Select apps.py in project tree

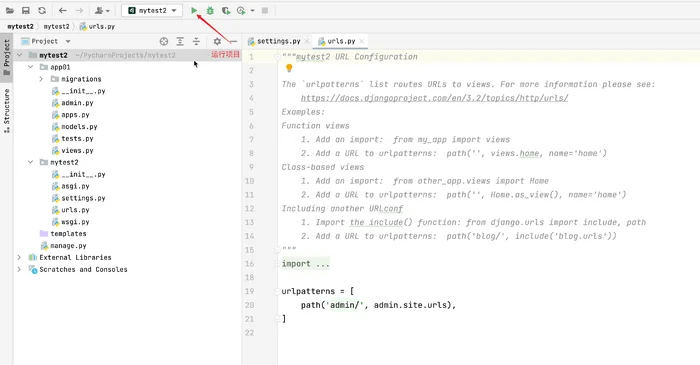71,115
